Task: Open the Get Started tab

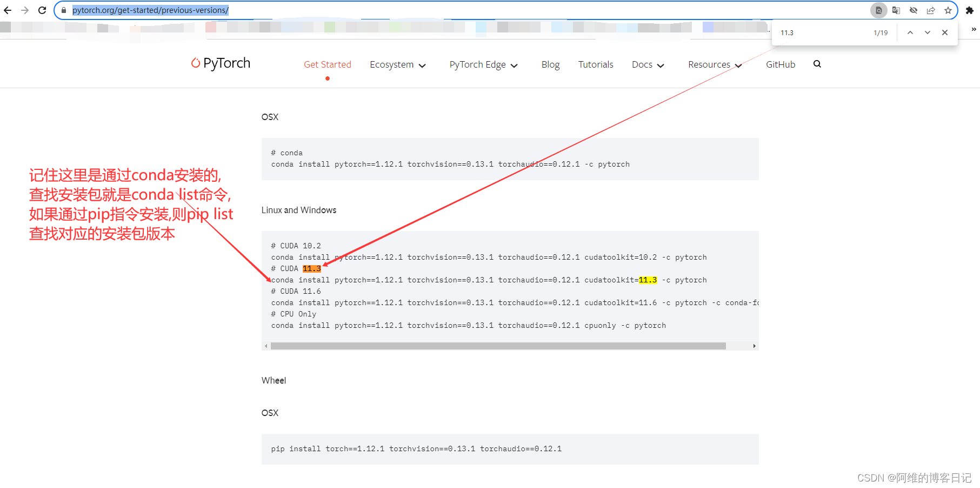Action: (328, 64)
